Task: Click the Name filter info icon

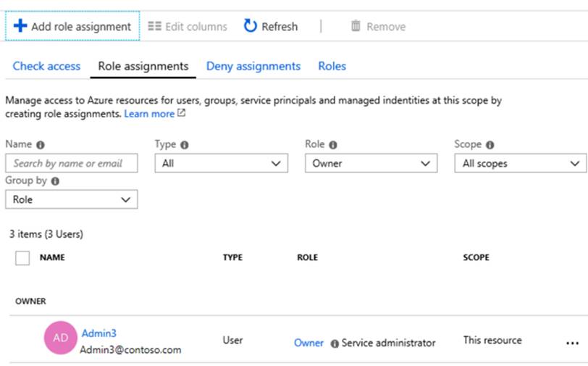Action: [x=40, y=145]
